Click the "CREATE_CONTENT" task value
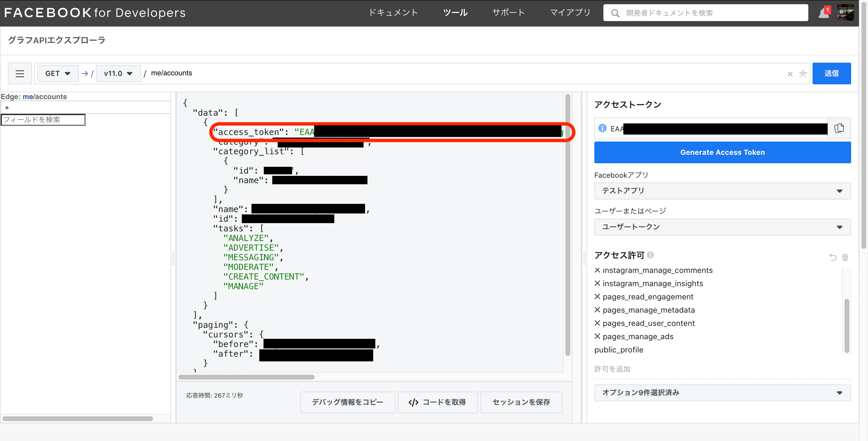 click(x=263, y=277)
